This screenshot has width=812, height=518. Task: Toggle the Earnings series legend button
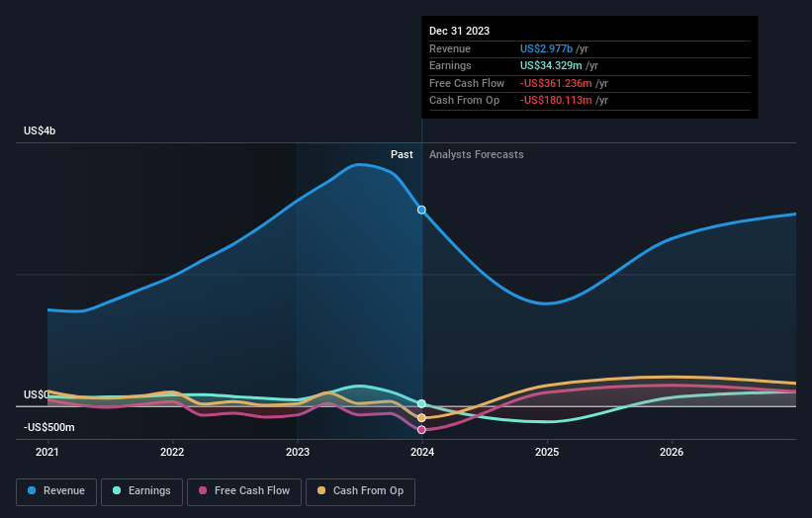141,491
